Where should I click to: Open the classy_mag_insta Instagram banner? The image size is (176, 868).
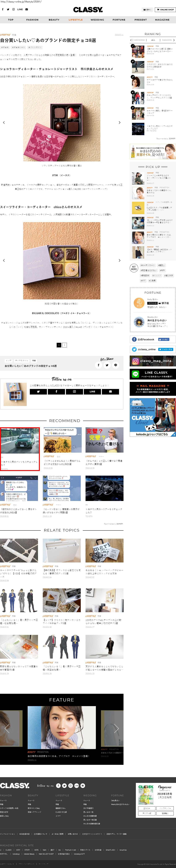coord(152,361)
